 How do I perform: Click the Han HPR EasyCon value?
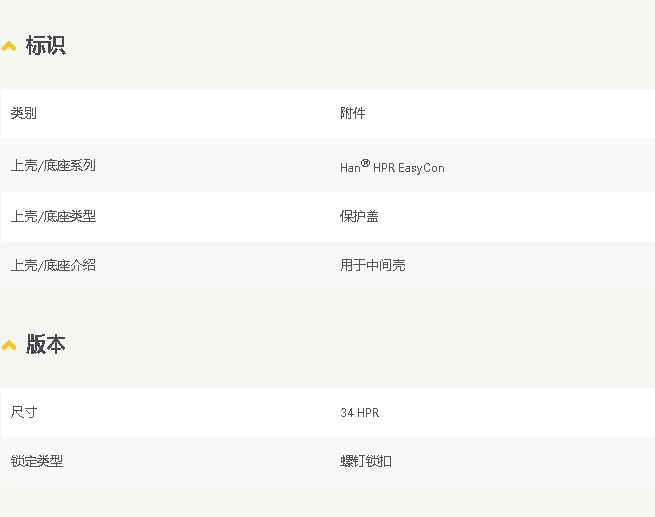(392, 166)
